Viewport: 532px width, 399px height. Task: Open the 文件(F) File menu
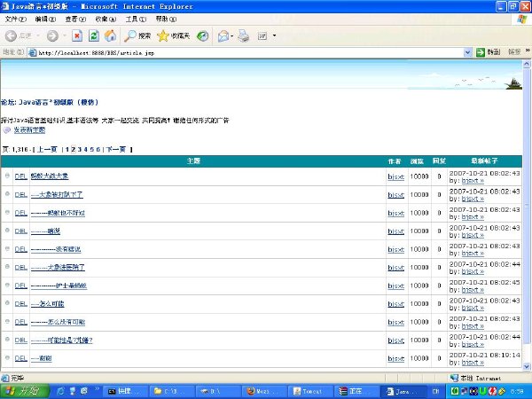[x=16, y=19]
